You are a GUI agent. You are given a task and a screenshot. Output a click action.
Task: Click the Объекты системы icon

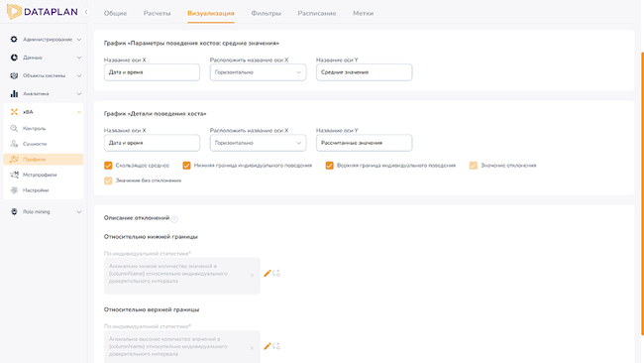[14, 75]
